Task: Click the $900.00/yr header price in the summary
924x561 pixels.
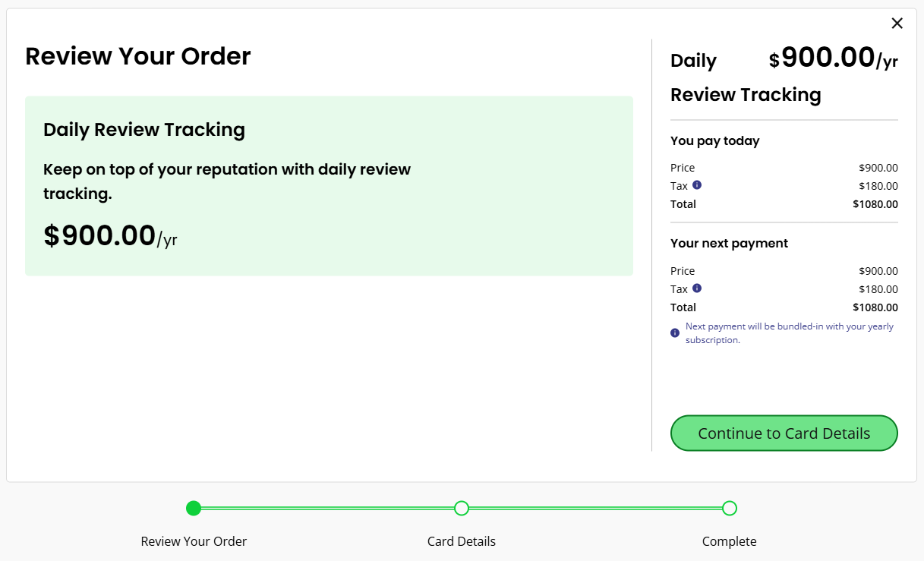Action: (x=834, y=58)
